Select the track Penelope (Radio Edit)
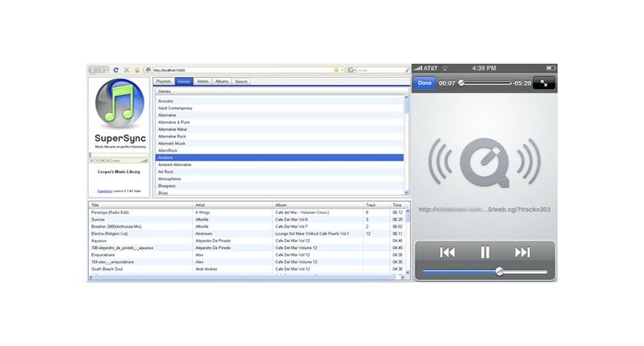This screenshot has height=346, width=644. (x=247, y=212)
